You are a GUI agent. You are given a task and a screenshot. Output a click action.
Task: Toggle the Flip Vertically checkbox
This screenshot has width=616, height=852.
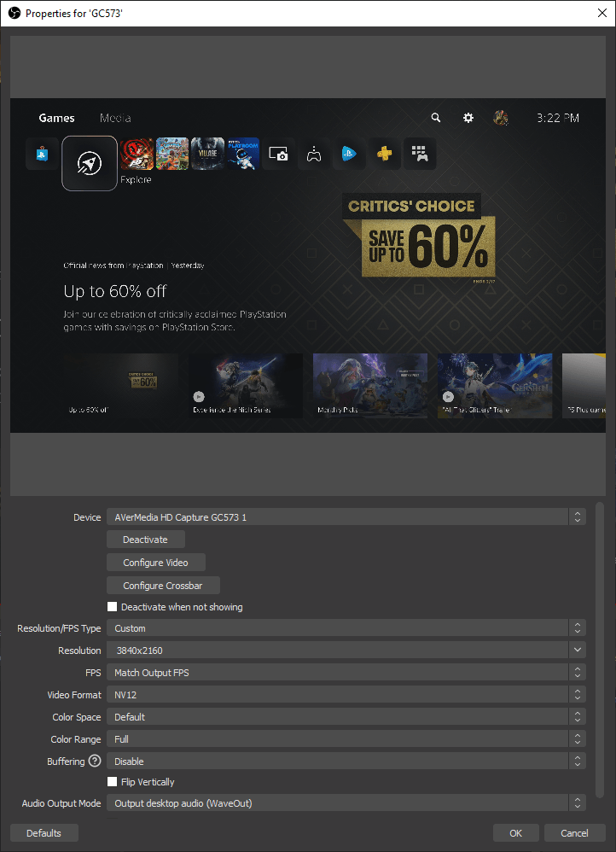point(113,781)
